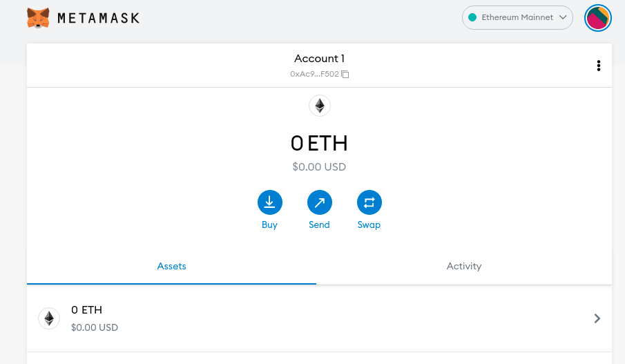Screen dimensions: 625x364
Task: Click the Account 1 name
Action: [319, 59]
